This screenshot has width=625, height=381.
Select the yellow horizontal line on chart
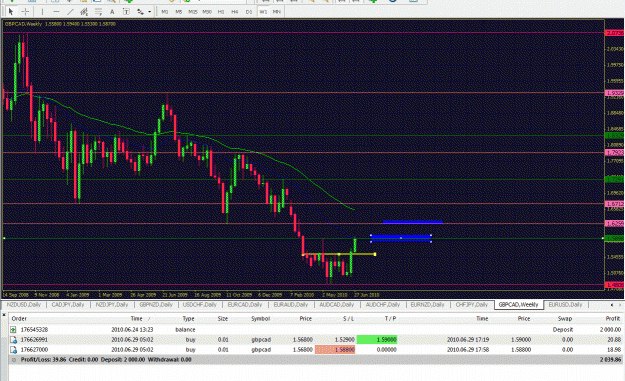(339, 254)
